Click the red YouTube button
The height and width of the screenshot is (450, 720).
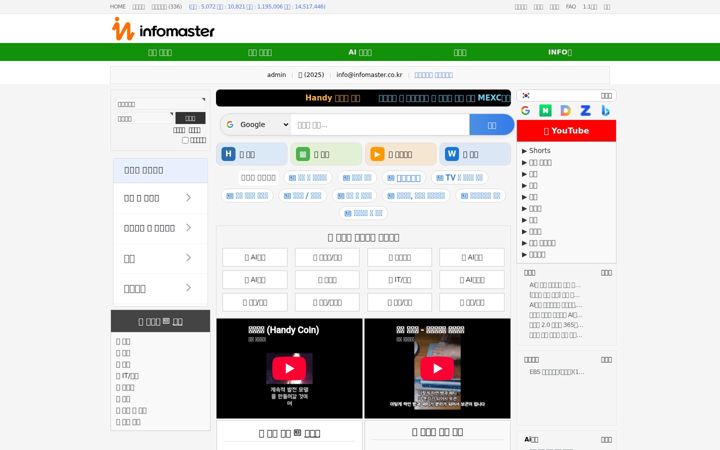[x=566, y=131]
